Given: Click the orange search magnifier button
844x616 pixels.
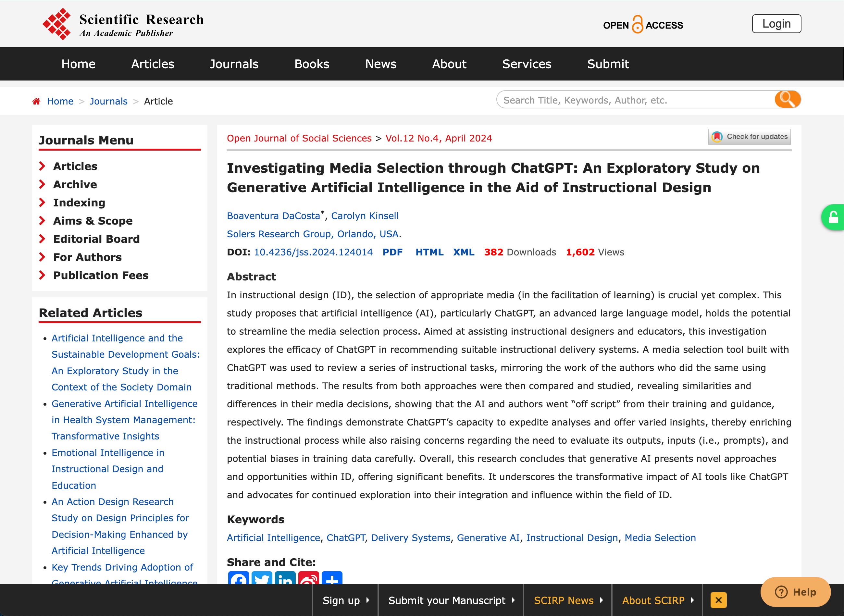Looking at the screenshot, I should tap(787, 100).
